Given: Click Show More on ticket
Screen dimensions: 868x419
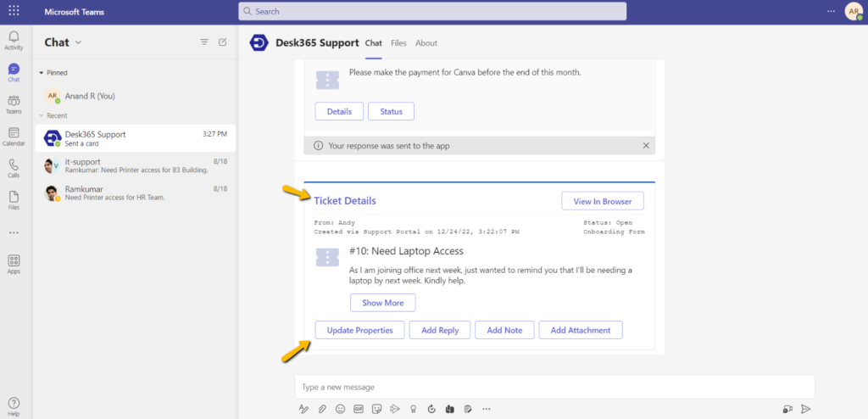Looking at the screenshot, I should click(x=383, y=303).
